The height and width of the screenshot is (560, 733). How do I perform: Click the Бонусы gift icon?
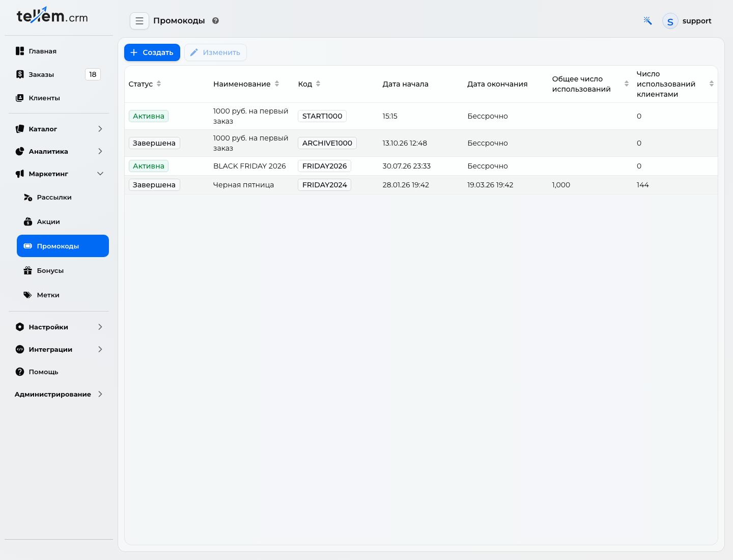point(28,270)
